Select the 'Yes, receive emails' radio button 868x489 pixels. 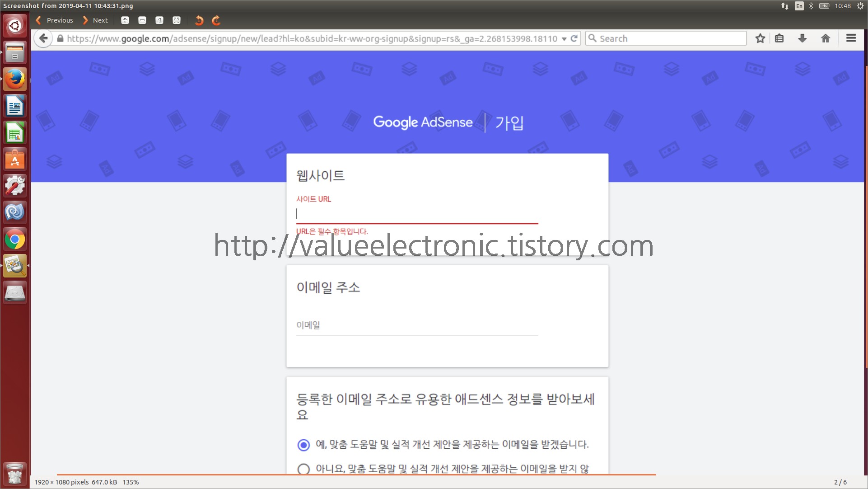point(303,445)
